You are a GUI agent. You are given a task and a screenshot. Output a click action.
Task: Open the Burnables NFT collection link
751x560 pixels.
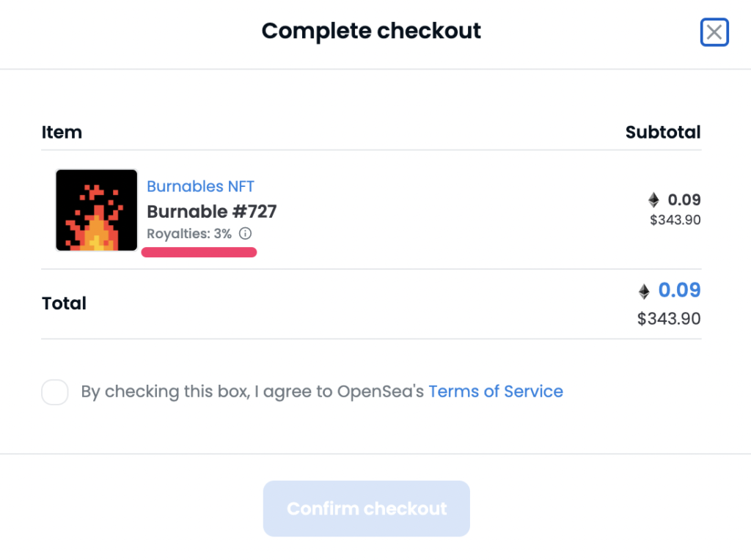point(200,186)
